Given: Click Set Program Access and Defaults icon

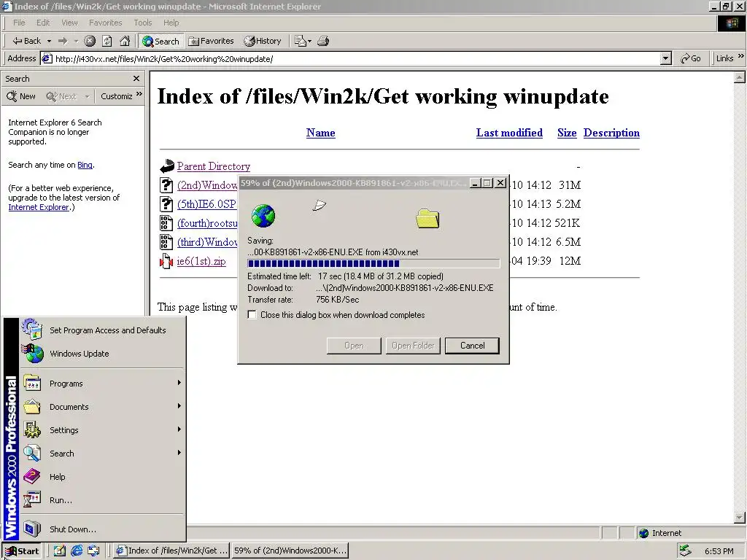Looking at the screenshot, I should (32, 330).
